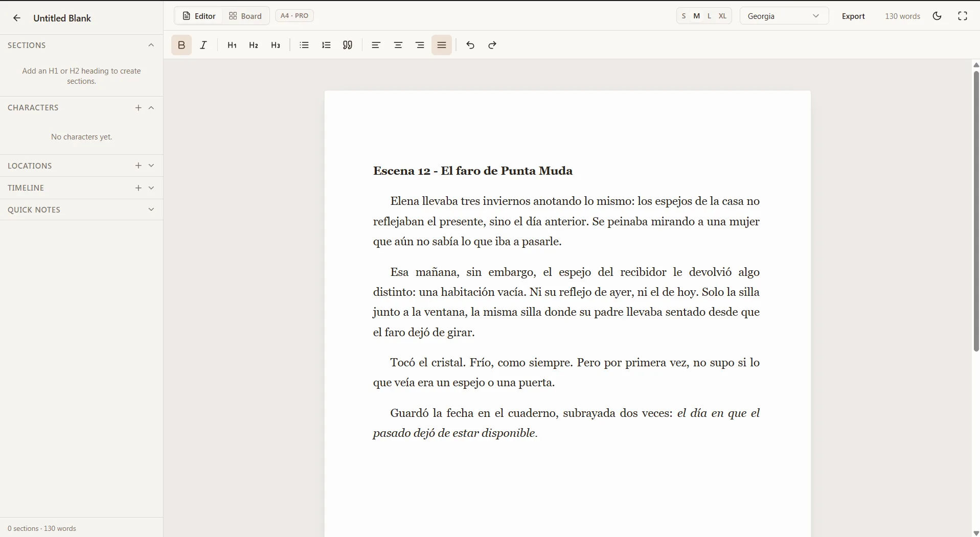
Task: Toggle bold formatting
Action: click(181, 45)
